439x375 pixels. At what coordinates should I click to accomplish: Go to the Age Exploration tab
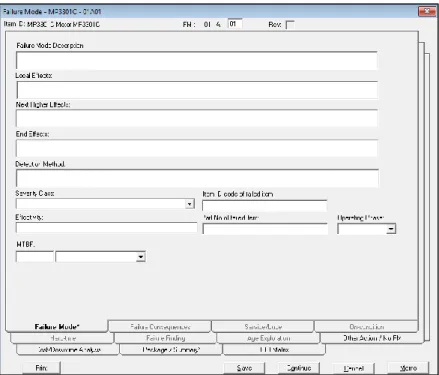coord(268,338)
